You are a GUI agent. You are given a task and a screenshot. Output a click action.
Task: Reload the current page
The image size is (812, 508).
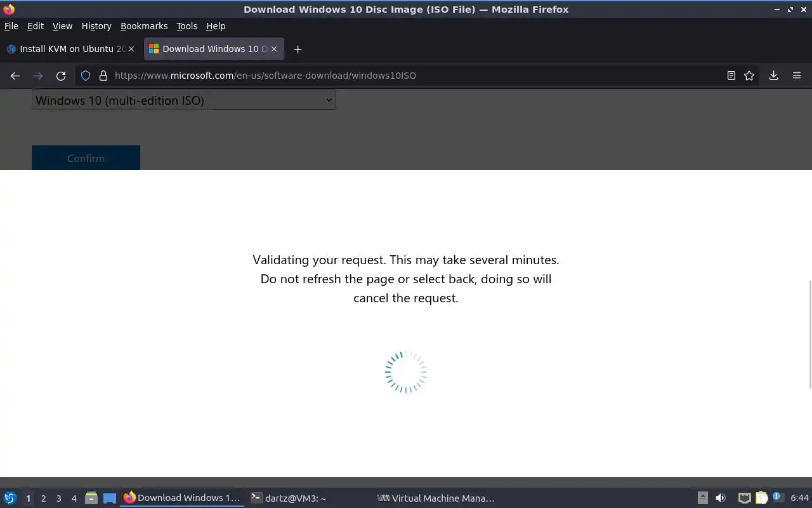[61, 76]
